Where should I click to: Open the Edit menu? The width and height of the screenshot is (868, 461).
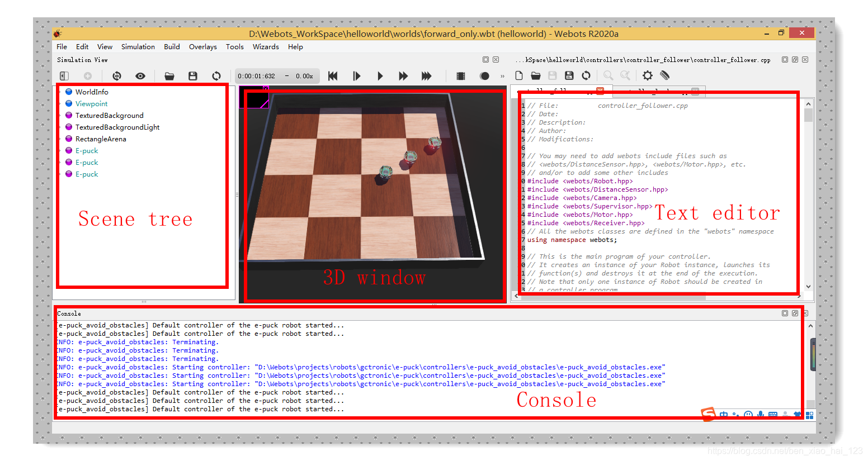coord(82,47)
